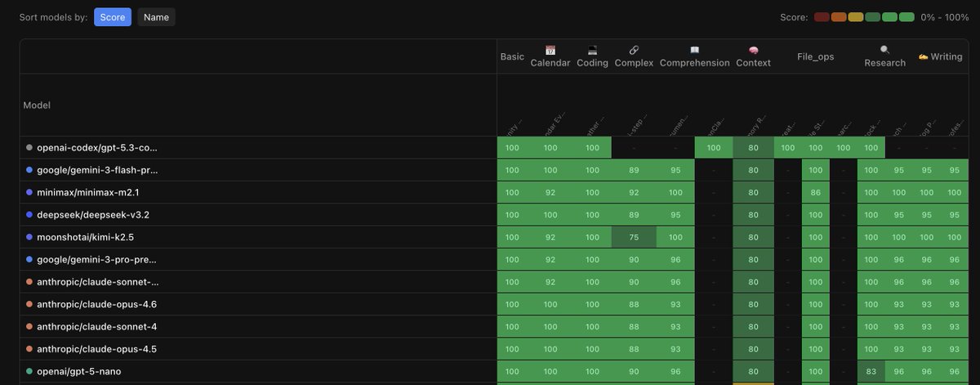Click the 80 Context score in deepseek-v3.2 row
Viewport: 980px width, 385px height.
pos(753,215)
